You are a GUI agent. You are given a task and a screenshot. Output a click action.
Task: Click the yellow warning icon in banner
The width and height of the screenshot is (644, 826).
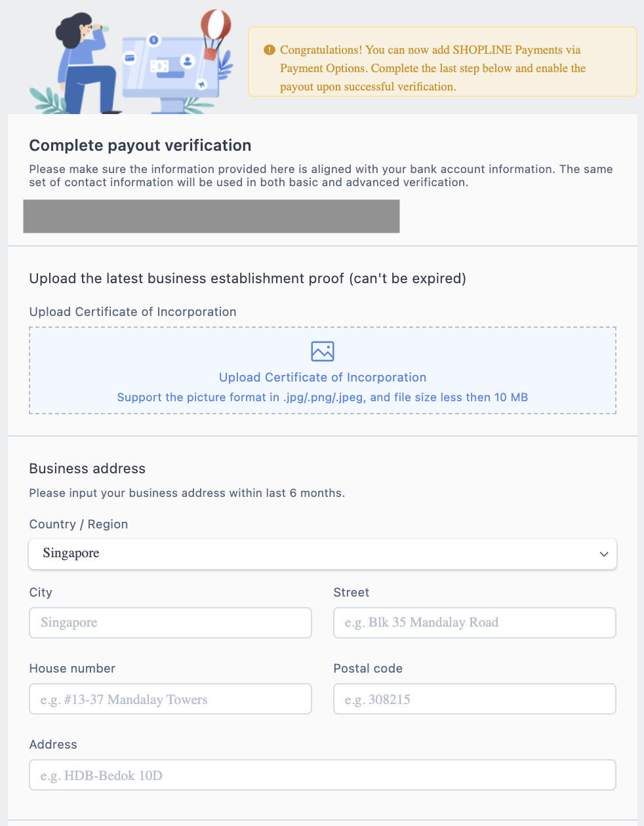tap(269, 50)
